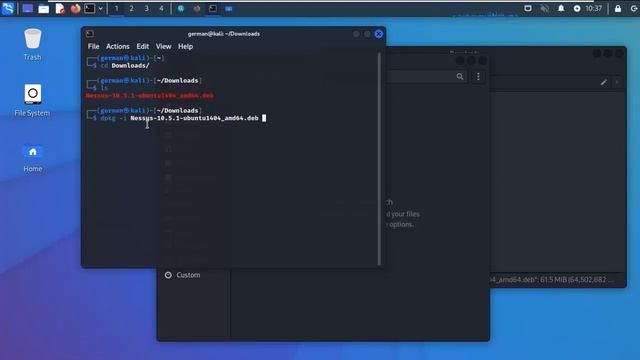Click the log out panel icon
640x360 pixels.
634,8
